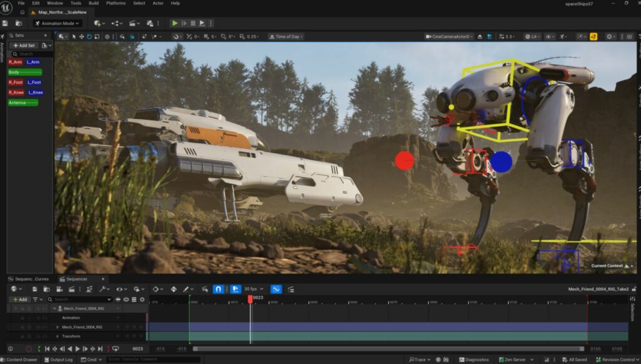Open the Show flags eye dropdown
641x364 pixels.
pyautogui.click(x=550, y=36)
